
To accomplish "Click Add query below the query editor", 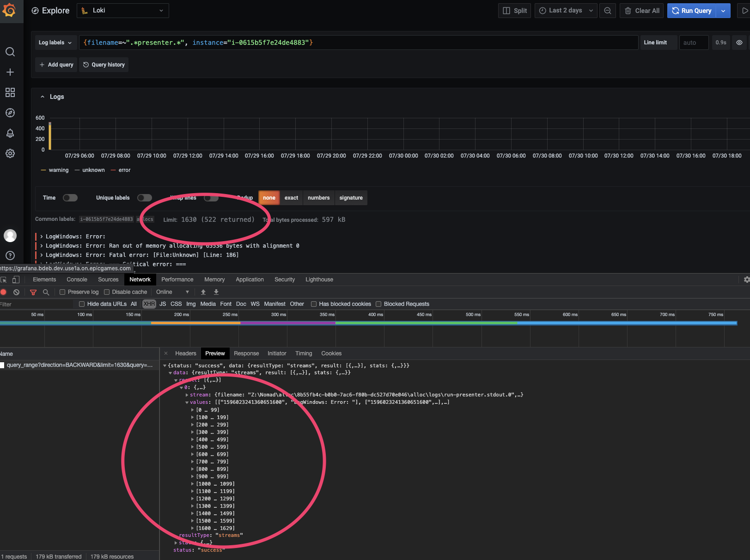I will pos(55,65).
